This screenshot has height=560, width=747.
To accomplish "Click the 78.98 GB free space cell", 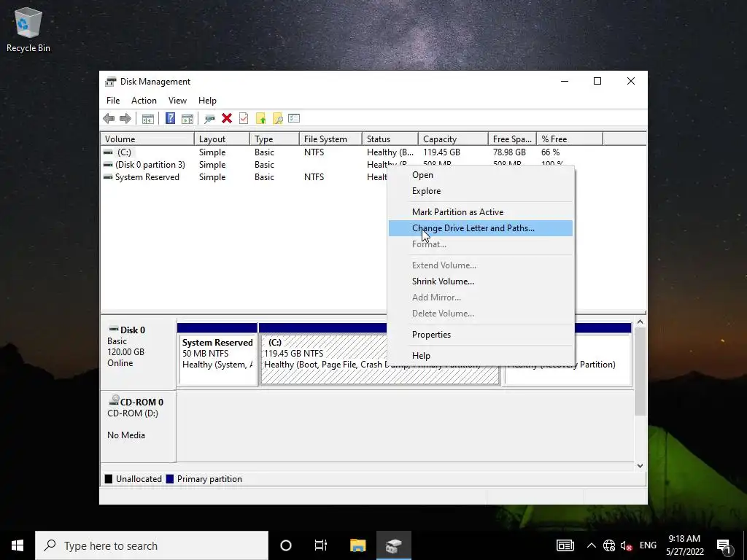I will (x=509, y=152).
